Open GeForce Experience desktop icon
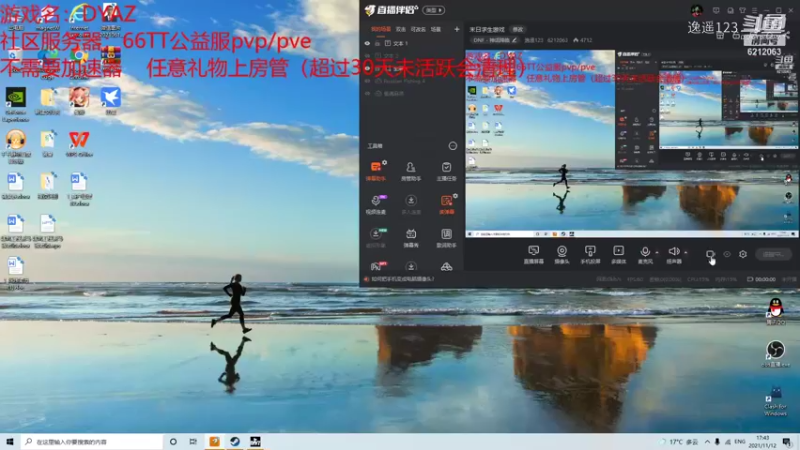 click(15, 104)
